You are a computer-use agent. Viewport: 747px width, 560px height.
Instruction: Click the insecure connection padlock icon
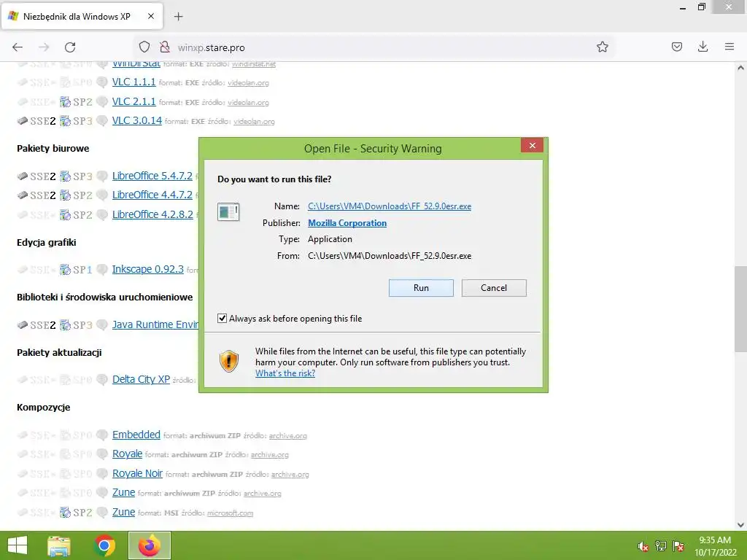(165, 47)
